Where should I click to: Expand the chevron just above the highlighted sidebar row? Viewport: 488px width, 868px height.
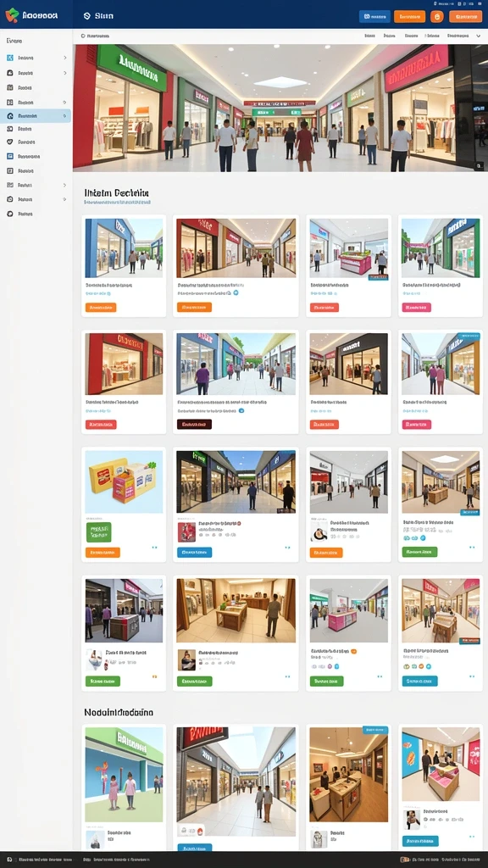[x=64, y=103]
